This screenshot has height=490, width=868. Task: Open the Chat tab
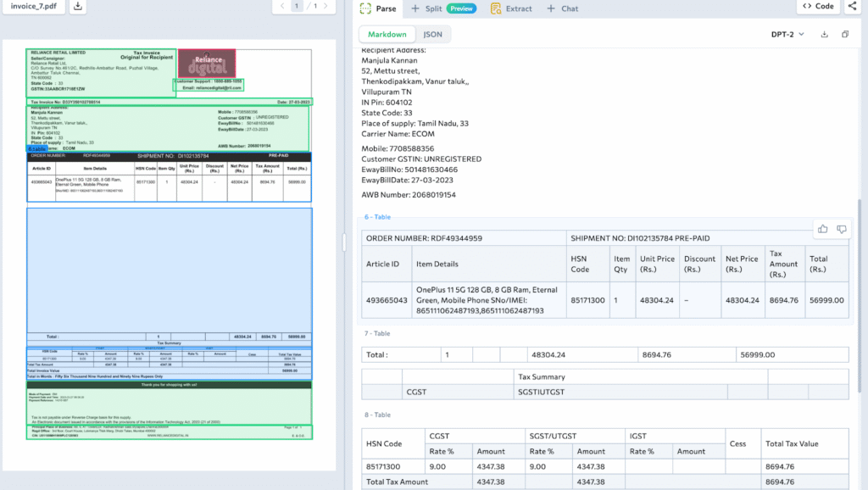click(563, 8)
